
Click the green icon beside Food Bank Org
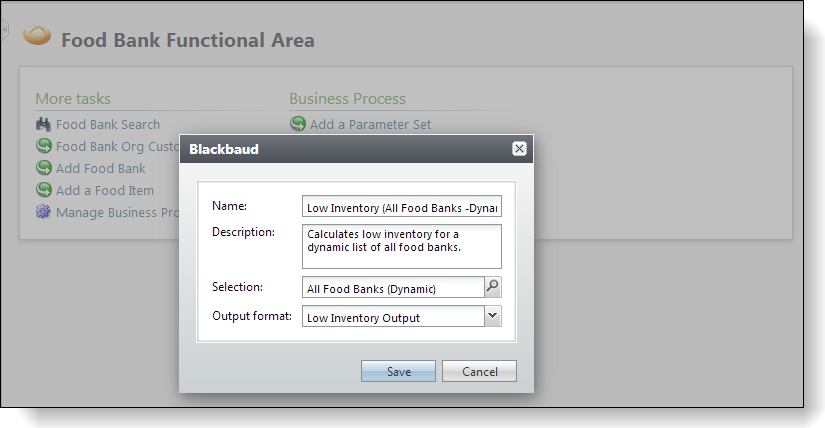click(x=43, y=146)
